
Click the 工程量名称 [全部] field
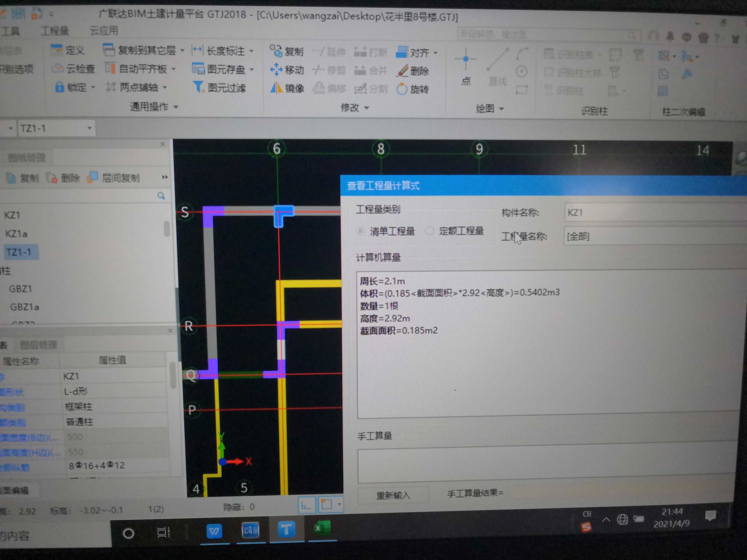(x=655, y=236)
